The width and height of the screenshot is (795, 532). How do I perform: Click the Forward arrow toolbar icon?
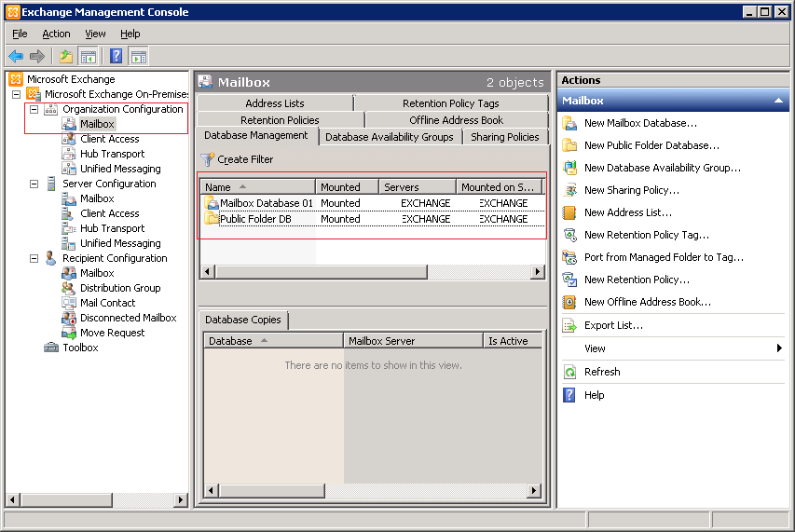[x=37, y=56]
